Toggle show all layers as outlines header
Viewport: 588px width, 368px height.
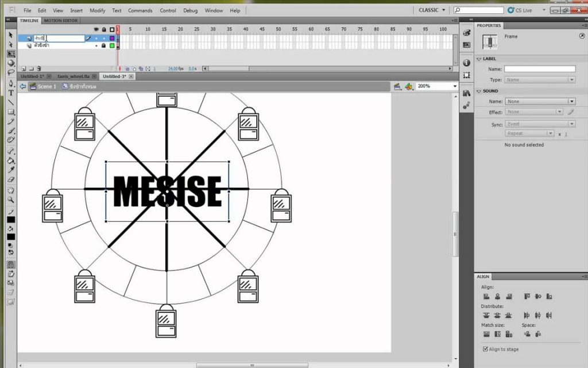pos(112,29)
